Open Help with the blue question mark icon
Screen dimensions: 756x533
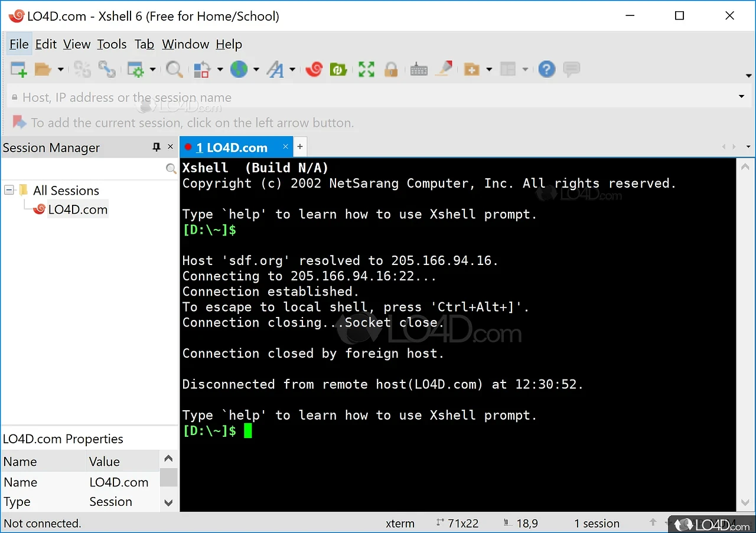coord(547,70)
